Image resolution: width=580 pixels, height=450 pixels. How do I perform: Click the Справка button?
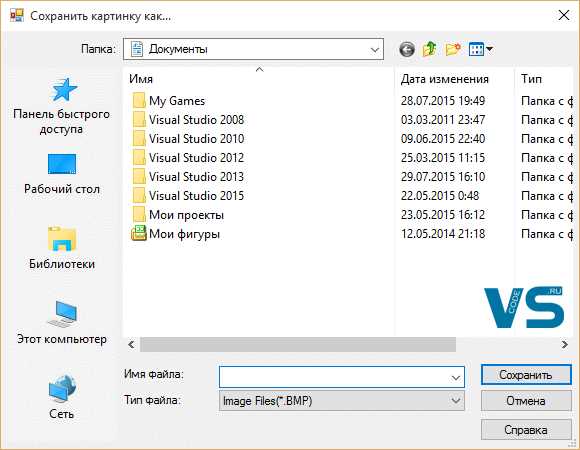526,430
